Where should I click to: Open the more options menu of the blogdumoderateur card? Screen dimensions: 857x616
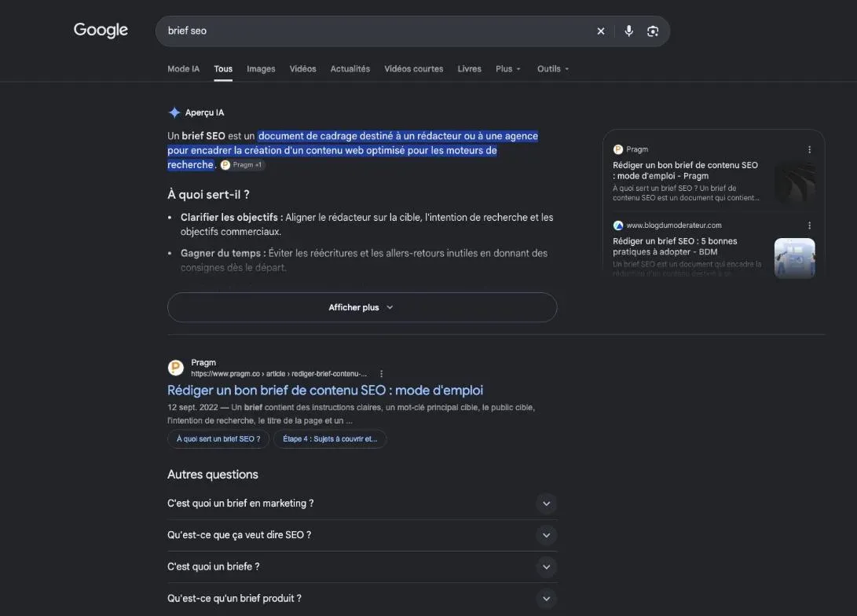pos(809,225)
